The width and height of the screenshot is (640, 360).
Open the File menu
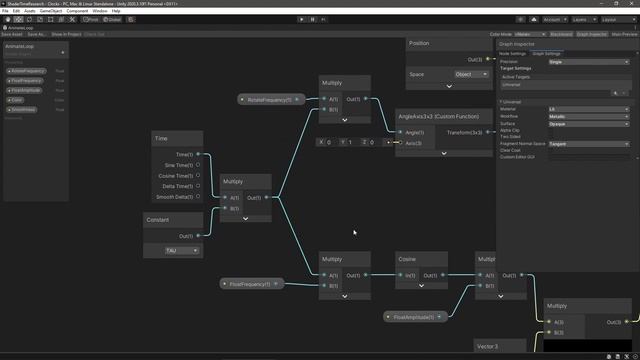5,11
